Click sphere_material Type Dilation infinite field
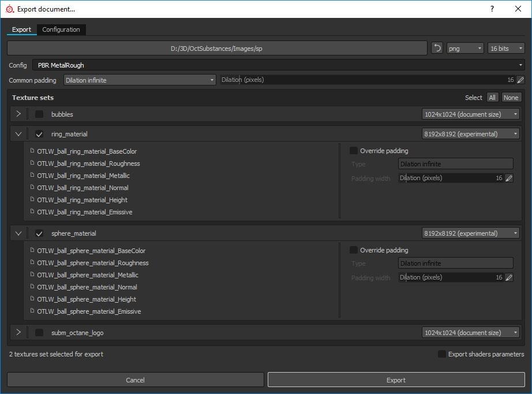The image size is (532, 394). (x=456, y=263)
